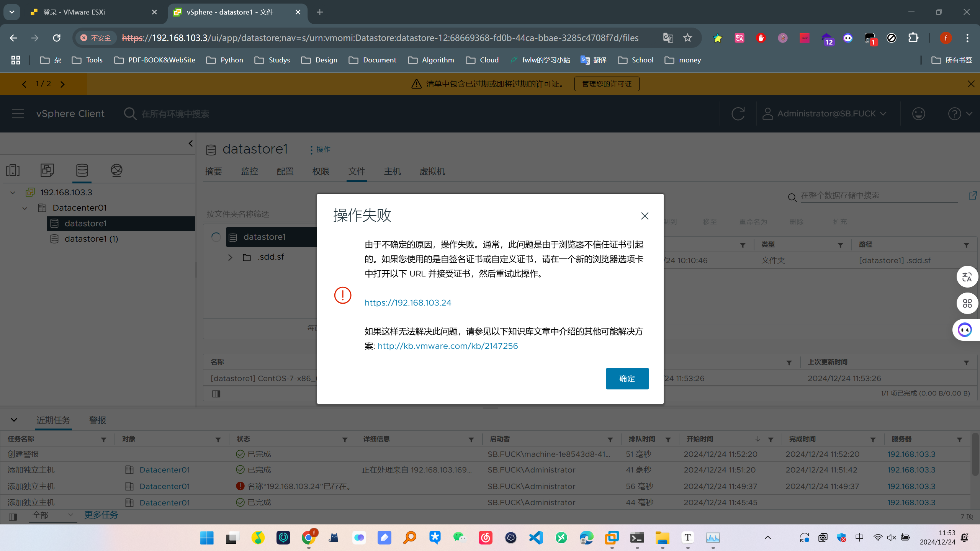The image size is (980, 551).
Task: Click the Chrome translate page icon
Action: 668,38
